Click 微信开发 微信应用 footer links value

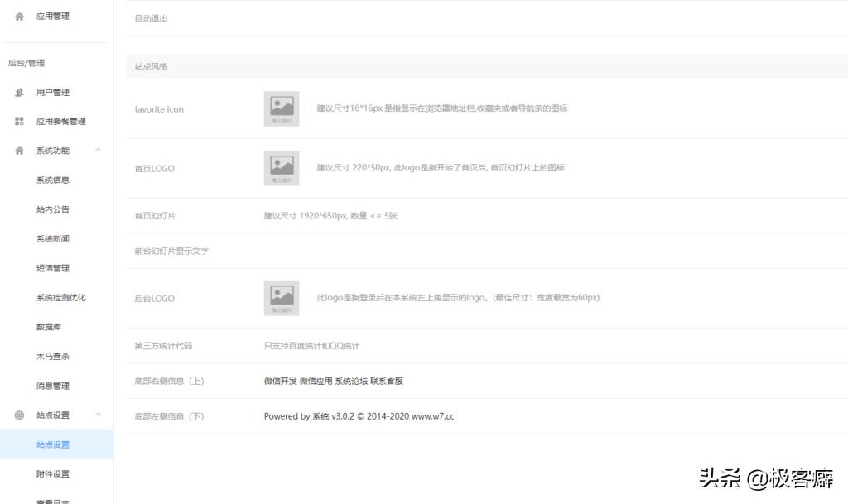point(333,381)
